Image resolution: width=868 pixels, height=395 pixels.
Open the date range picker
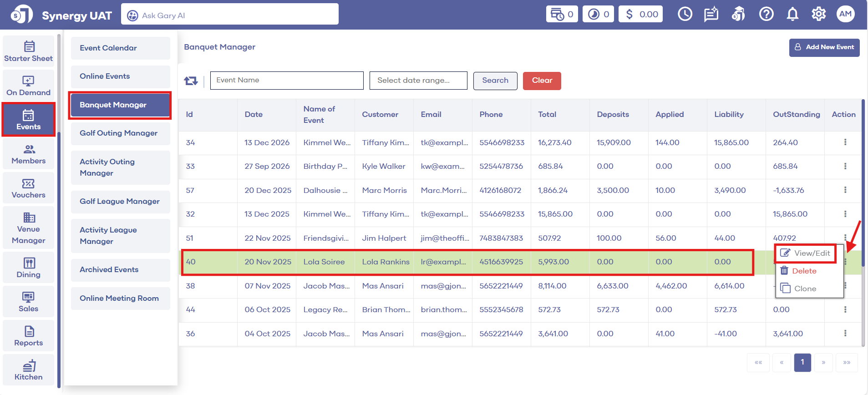(x=418, y=81)
